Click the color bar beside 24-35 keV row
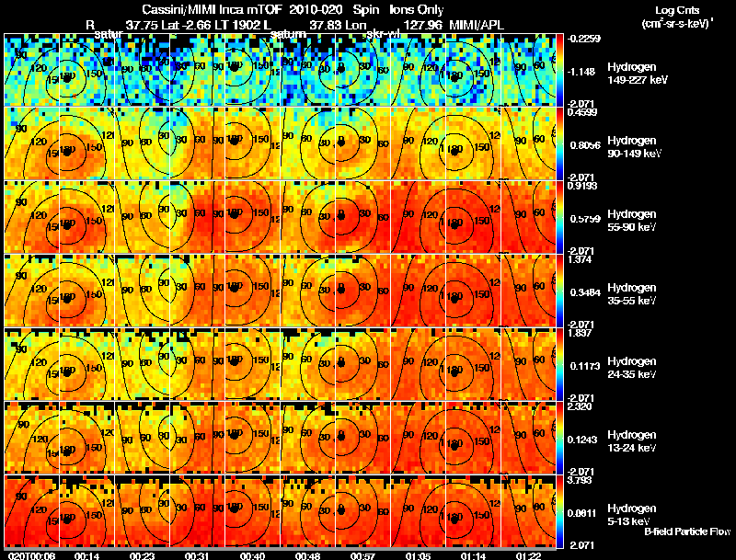 (x=559, y=364)
